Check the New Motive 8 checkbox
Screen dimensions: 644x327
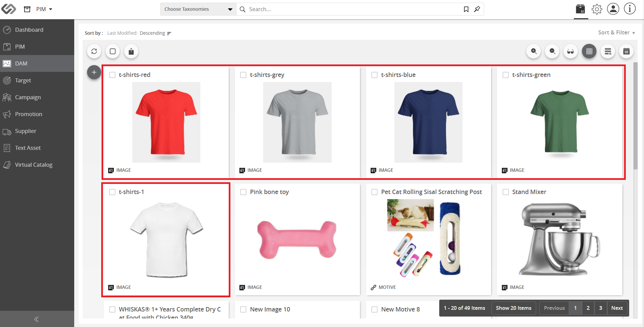374,309
